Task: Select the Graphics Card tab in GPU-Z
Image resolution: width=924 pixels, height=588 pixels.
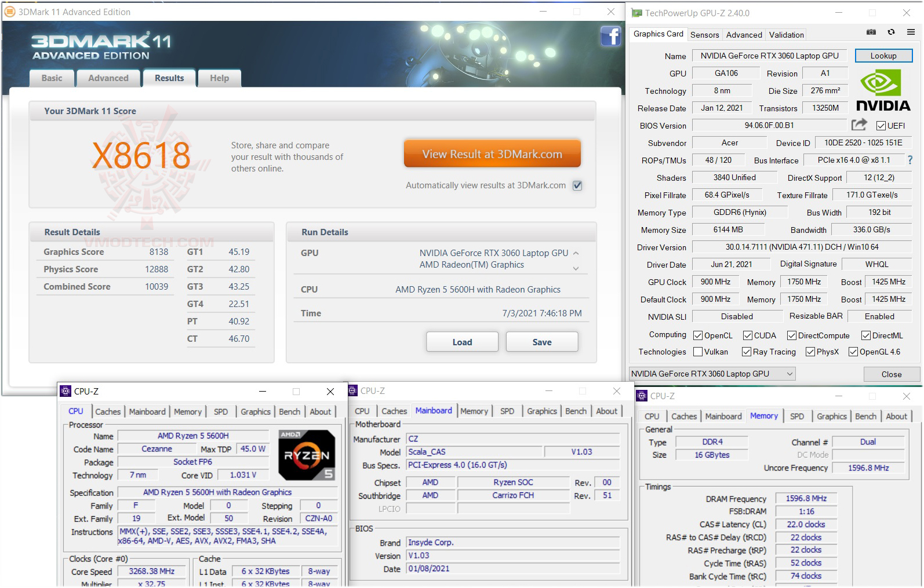Action: pos(658,34)
